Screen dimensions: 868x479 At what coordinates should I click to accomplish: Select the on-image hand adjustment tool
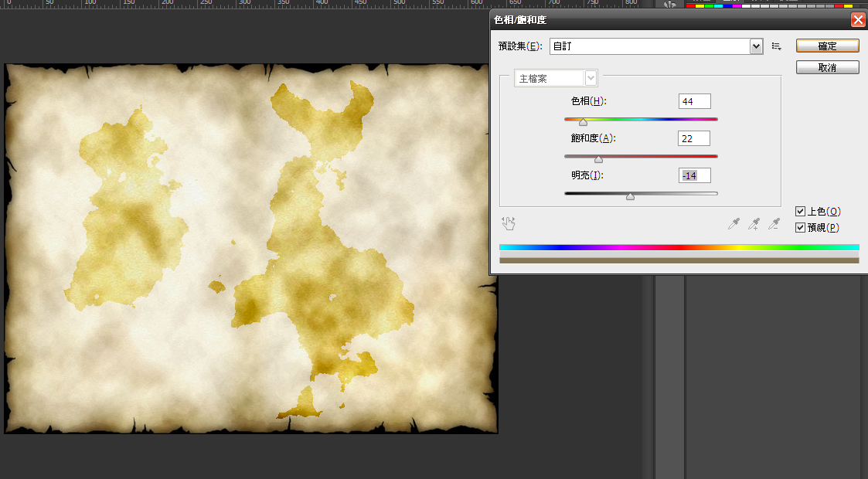(x=508, y=223)
